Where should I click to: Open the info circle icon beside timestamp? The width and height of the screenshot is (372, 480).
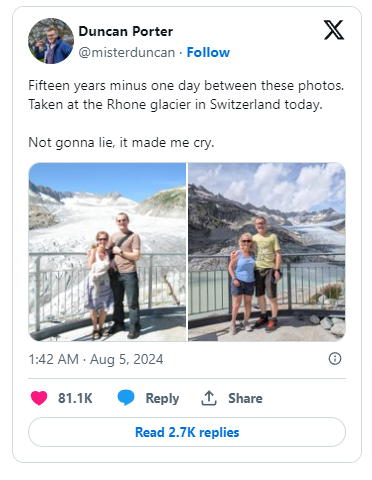point(335,359)
